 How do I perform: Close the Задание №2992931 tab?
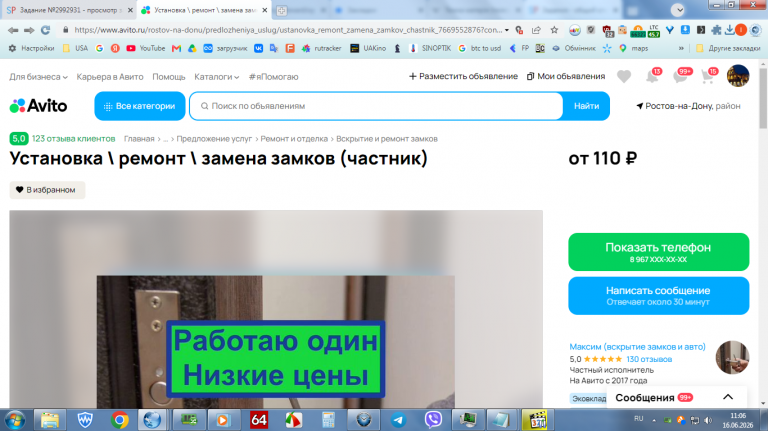tap(130, 10)
